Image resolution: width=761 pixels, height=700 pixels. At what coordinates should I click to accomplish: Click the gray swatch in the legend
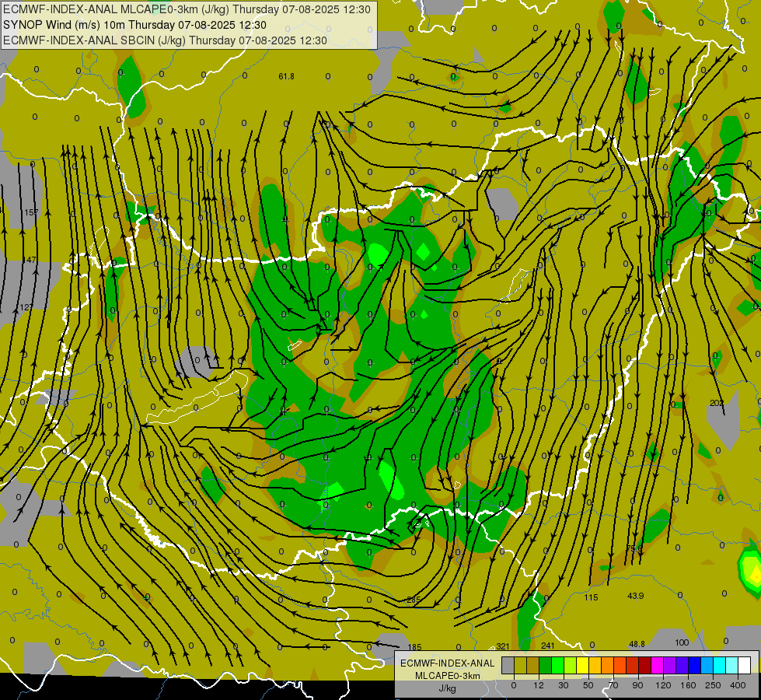(508, 665)
